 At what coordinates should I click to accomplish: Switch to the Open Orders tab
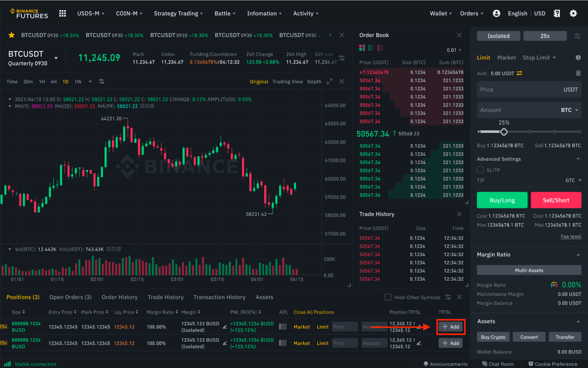[x=70, y=297]
